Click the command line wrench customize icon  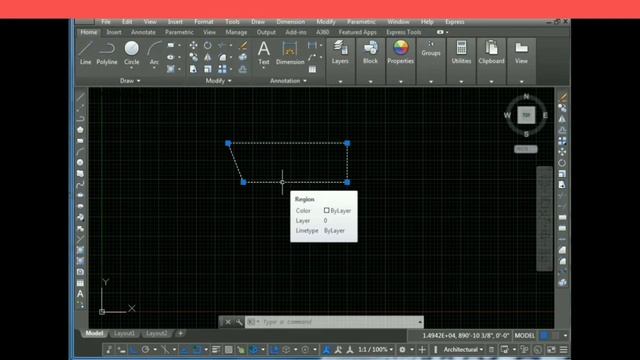point(239,322)
